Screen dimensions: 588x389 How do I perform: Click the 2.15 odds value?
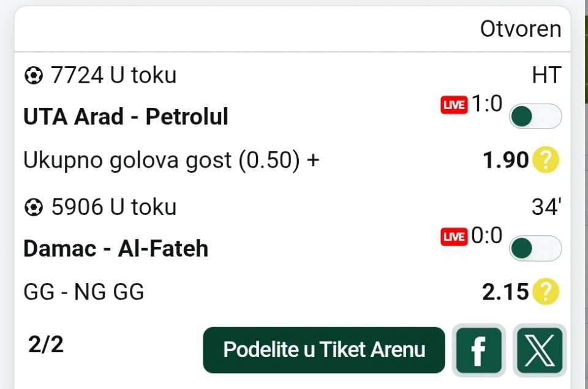click(505, 292)
